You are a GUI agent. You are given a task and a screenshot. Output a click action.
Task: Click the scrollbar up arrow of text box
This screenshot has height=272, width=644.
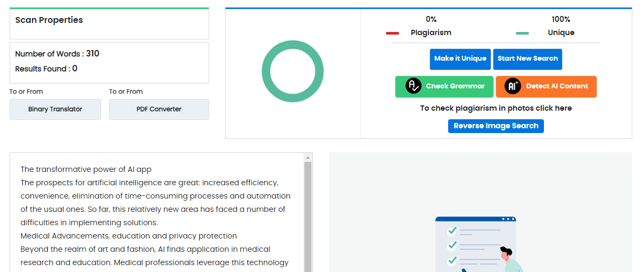(x=308, y=158)
